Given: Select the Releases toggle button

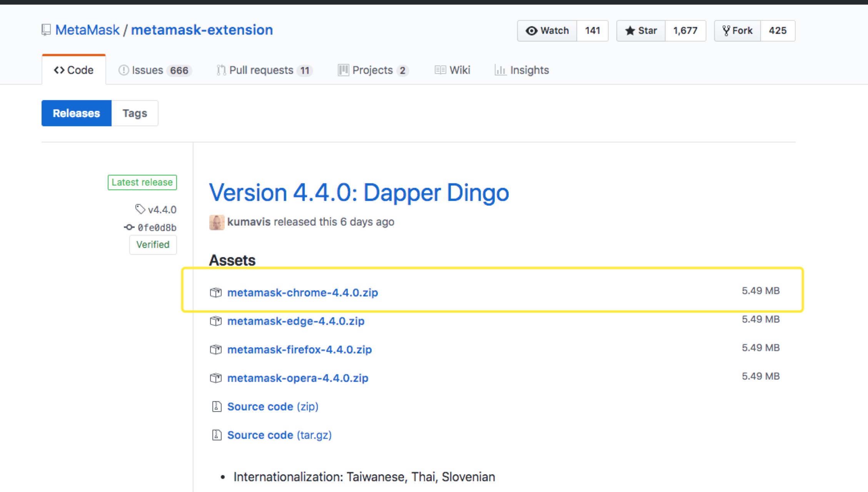Looking at the screenshot, I should pos(76,113).
